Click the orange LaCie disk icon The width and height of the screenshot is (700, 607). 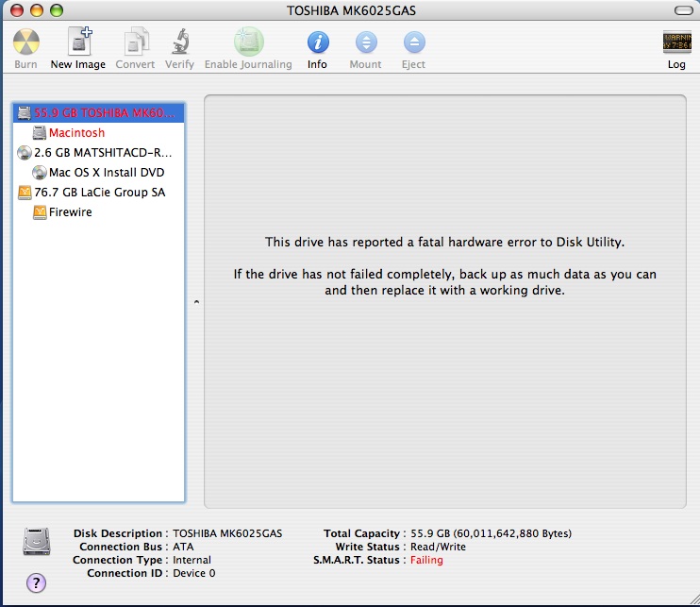25,193
